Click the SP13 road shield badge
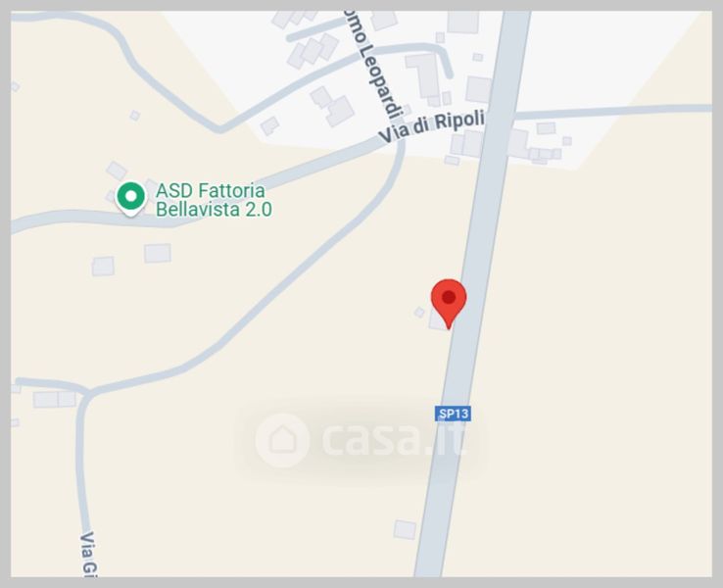This screenshot has width=723, height=588. [454, 414]
